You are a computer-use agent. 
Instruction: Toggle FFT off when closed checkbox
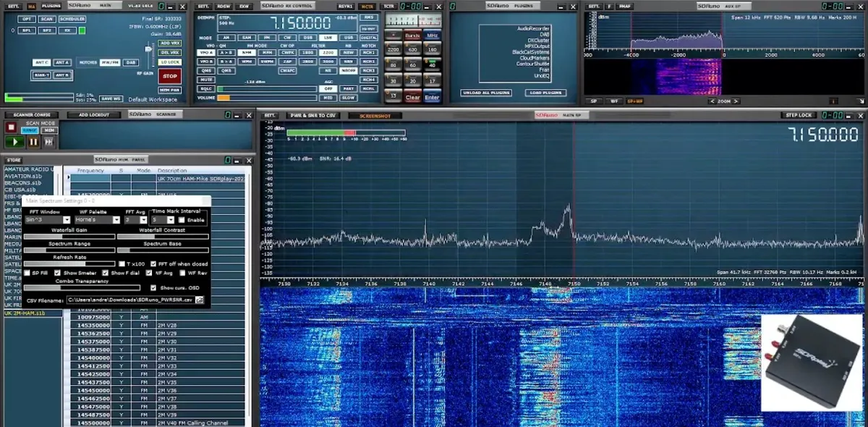coord(153,263)
